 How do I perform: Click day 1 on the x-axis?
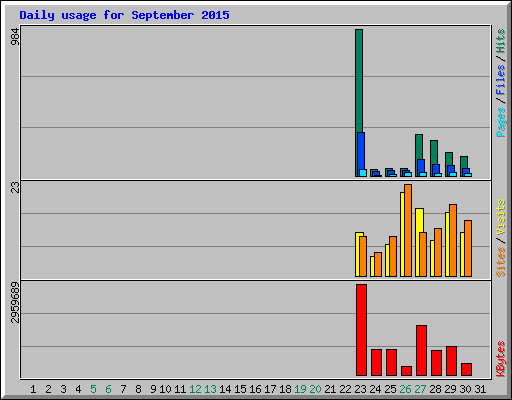point(33,389)
